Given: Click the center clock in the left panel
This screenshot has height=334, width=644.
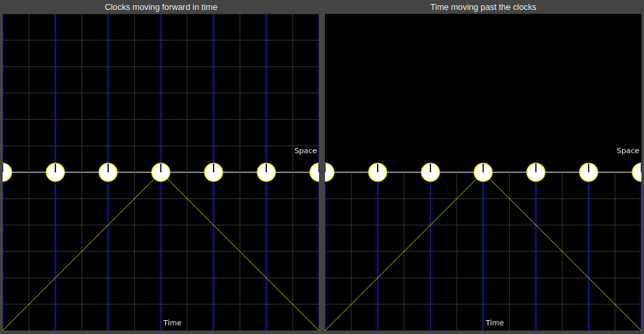Looking at the screenshot, I should [161, 172].
